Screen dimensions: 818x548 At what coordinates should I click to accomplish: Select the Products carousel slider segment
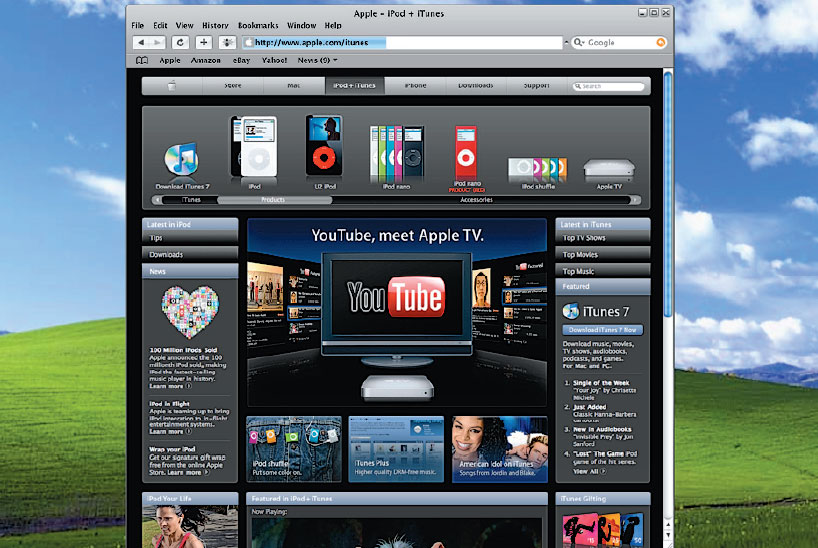tap(274, 199)
